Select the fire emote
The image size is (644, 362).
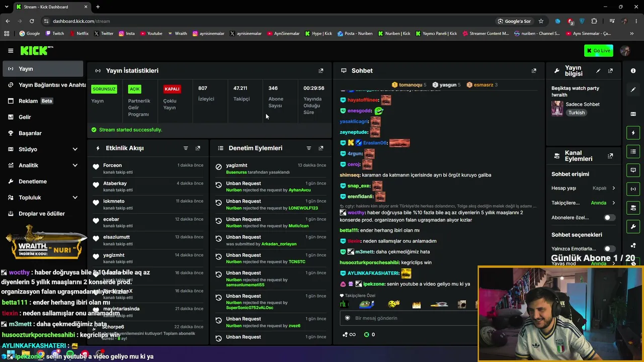coord(416,305)
